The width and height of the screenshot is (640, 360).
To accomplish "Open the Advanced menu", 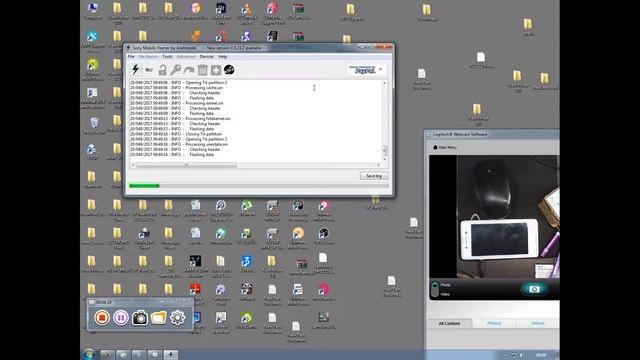I will point(186,57).
